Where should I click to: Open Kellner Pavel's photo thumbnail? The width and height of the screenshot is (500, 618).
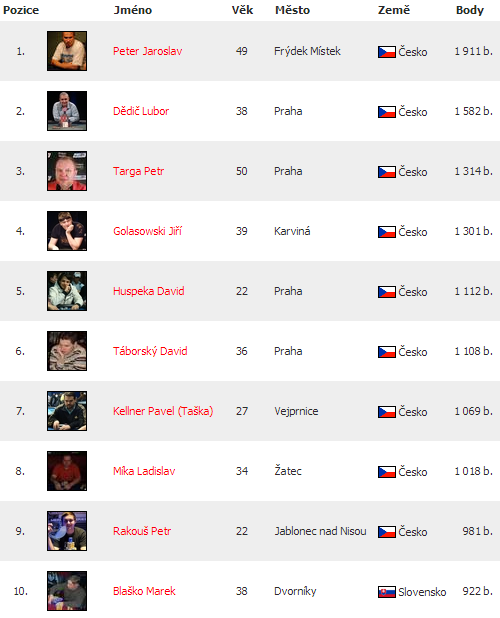[x=67, y=411]
